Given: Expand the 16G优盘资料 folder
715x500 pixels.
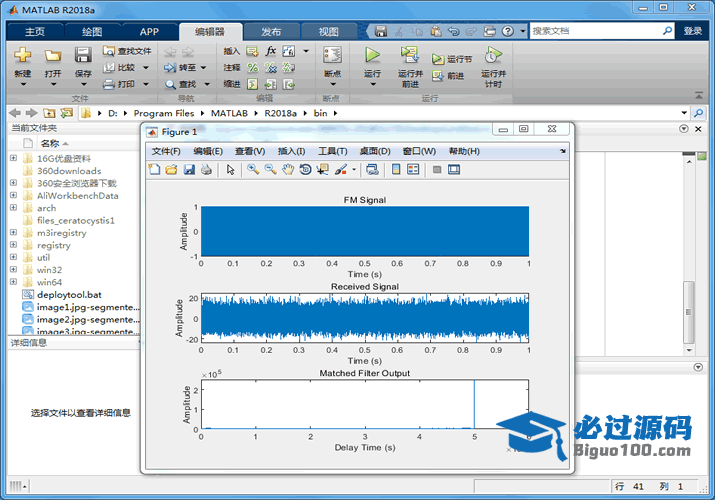Looking at the screenshot, I should 13,158.
